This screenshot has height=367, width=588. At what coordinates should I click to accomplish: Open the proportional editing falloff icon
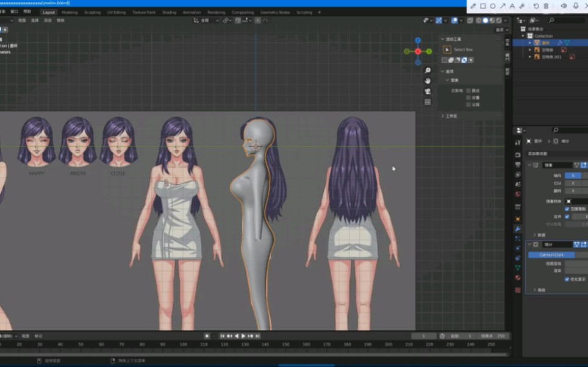tap(265, 20)
